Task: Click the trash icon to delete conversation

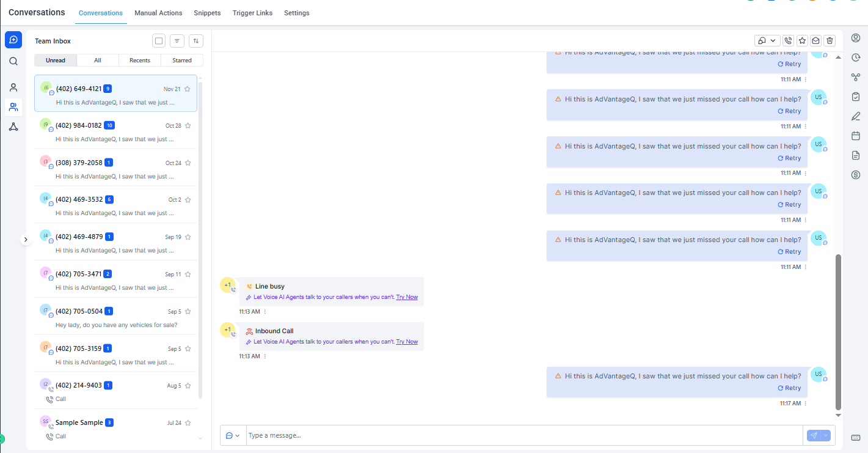Action: point(830,40)
